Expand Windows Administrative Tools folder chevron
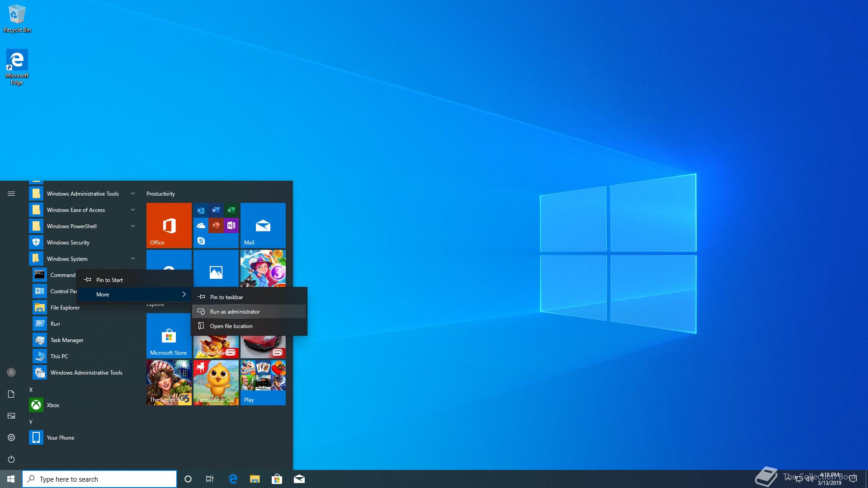Image resolution: width=868 pixels, height=488 pixels. pyautogui.click(x=133, y=193)
